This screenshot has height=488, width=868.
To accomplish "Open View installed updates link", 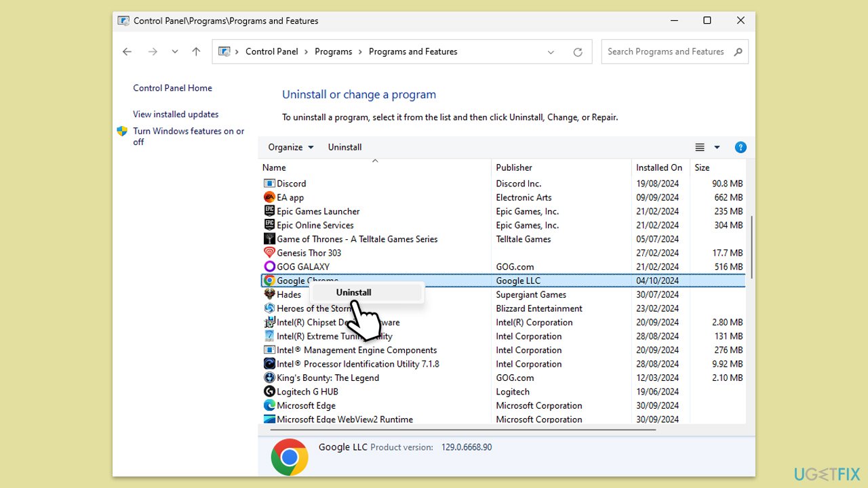I will pos(176,115).
